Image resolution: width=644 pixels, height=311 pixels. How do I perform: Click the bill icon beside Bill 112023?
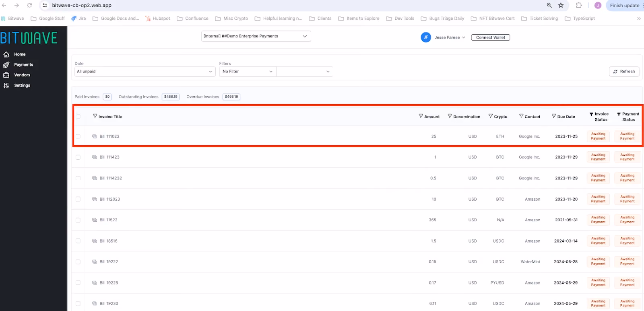95,199
